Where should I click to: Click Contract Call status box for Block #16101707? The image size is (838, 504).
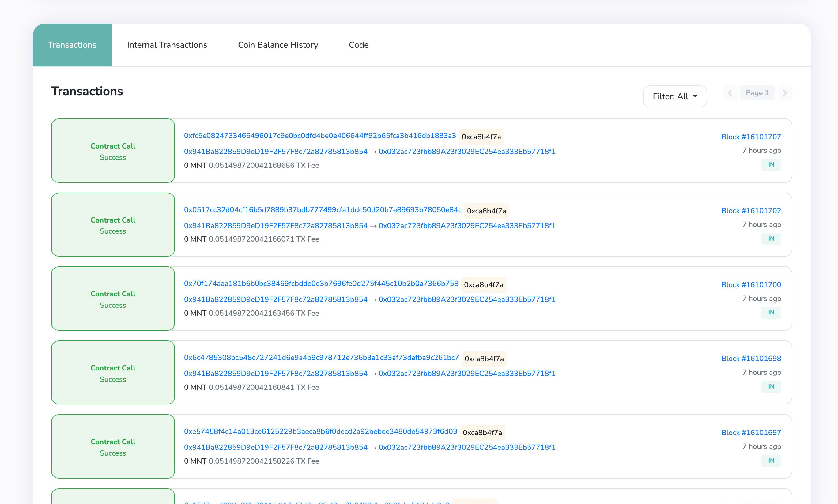click(x=113, y=151)
